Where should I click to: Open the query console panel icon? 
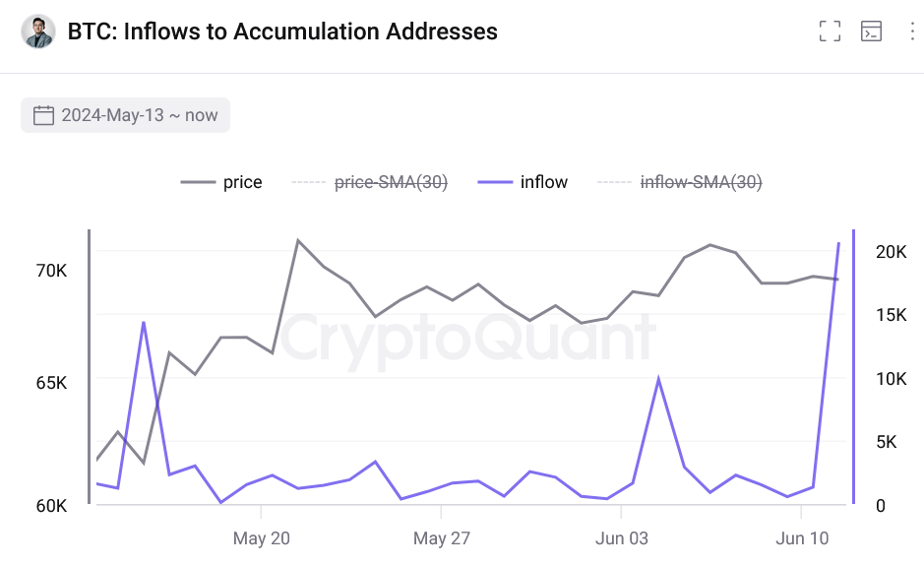pyautogui.click(x=871, y=31)
